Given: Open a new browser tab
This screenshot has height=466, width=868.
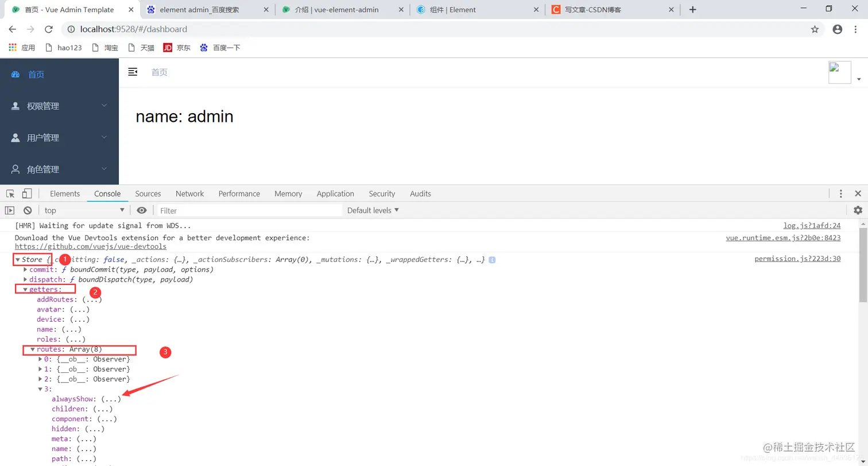Looking at the screenshot, I should pyautogui.click(x=692, y=10).
